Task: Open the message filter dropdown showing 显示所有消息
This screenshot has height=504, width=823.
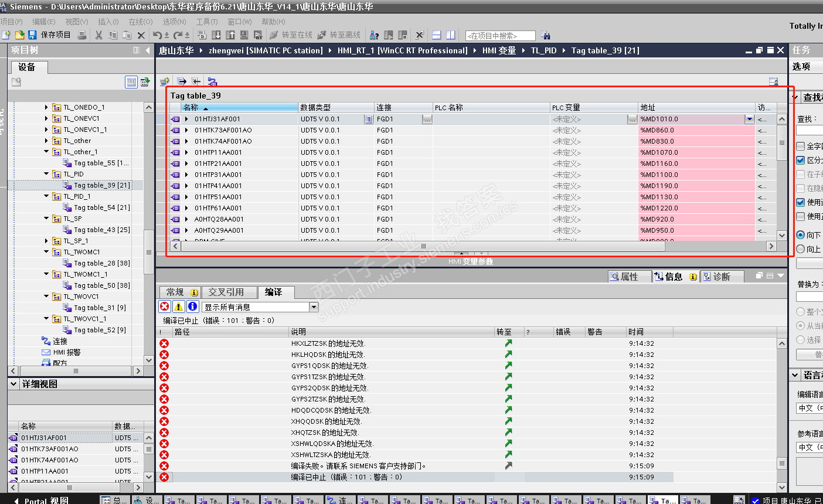Action: [x=314, y=307]
